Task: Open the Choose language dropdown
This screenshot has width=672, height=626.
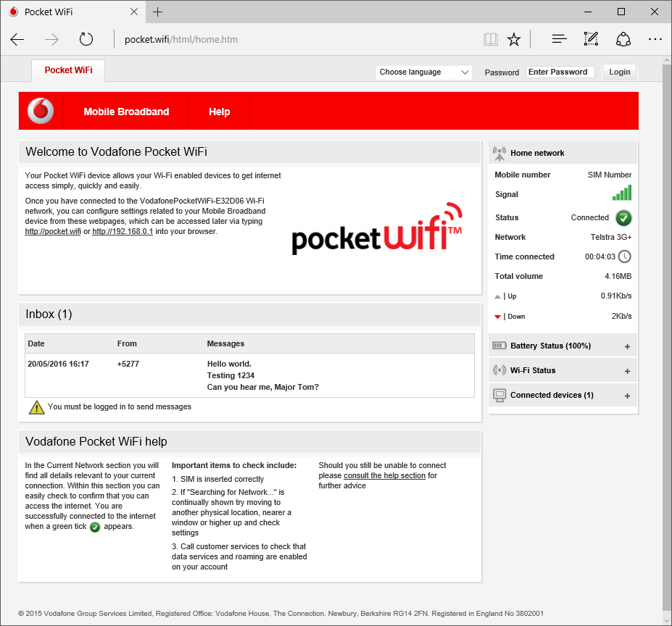Action: tap(424, 72)
